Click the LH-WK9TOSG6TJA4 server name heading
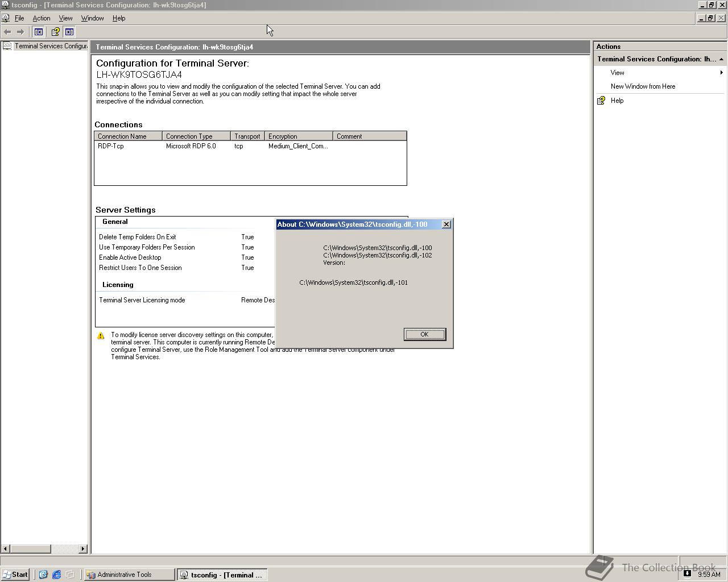Viewport: 728px width, 582px height. (139, 74)
